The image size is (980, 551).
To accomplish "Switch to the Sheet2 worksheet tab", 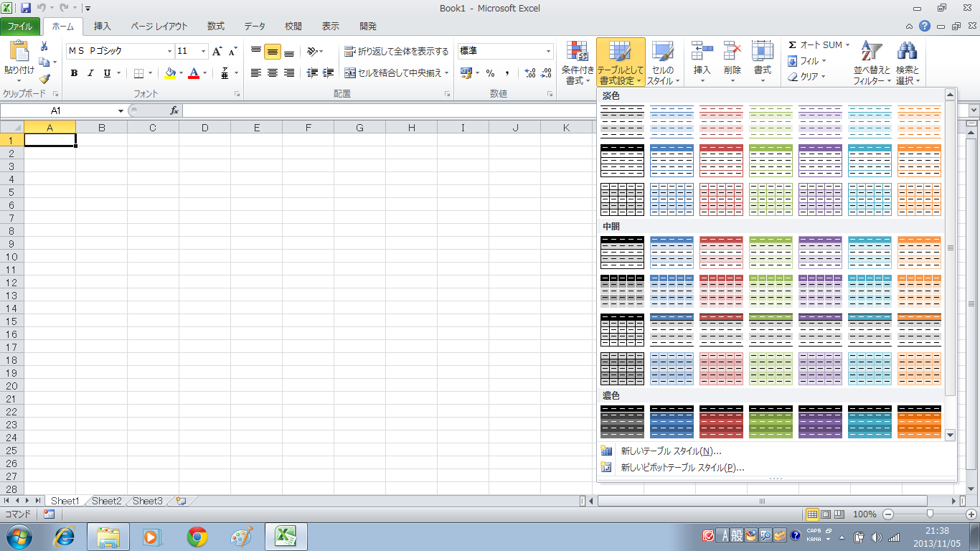I will pos(106,501).
